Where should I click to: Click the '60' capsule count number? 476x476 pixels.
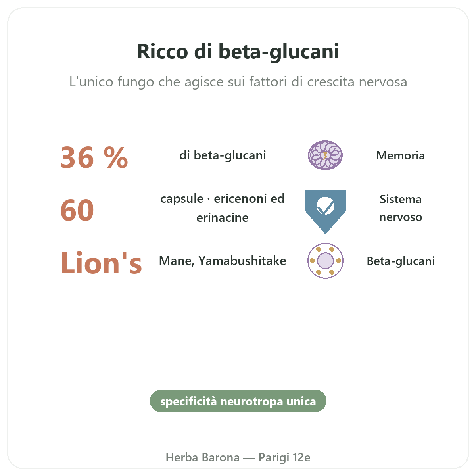point(77,210)
